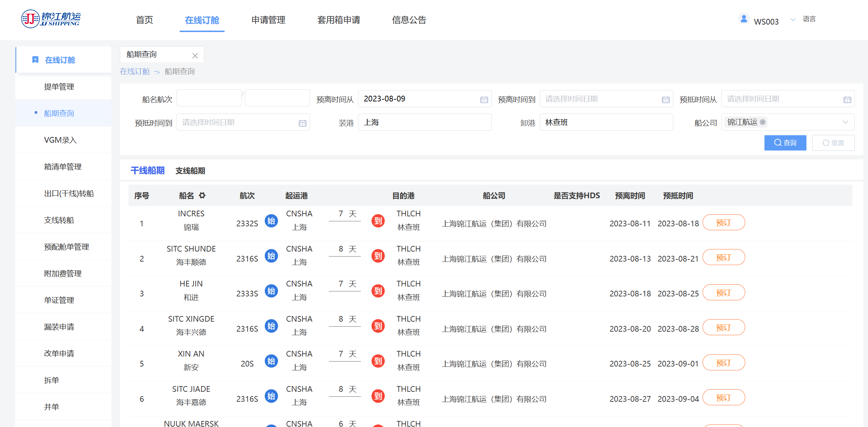Switch to the 干线船期 tab
The height and width of the screenshot is (427, 868).
(x=148, y=170)
